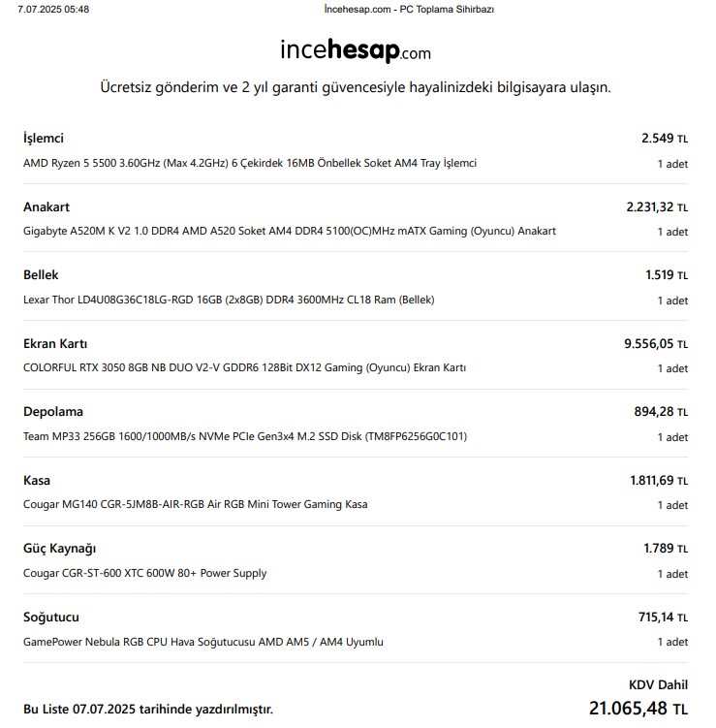Screen dimensions: 716x728
Task: Select the Anakart category heading
Action: (x=47, y=207)
